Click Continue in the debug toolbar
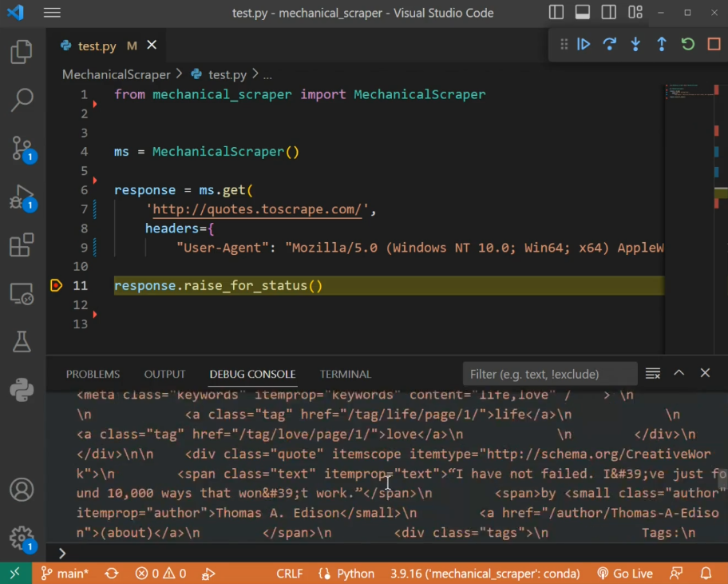Viewport: 728px width, 584px height. (x=584, y=44)
